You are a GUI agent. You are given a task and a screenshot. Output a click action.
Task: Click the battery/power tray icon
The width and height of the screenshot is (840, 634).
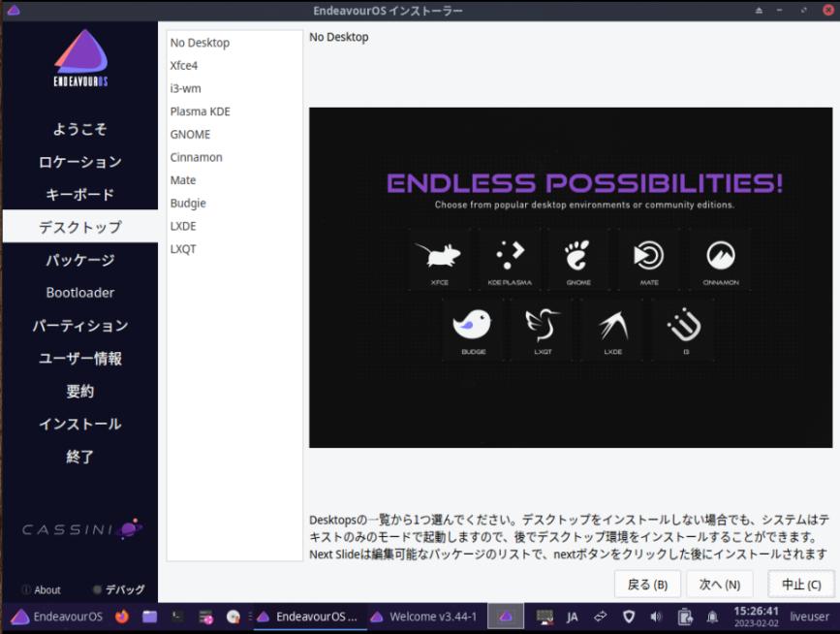pos(684,618)
